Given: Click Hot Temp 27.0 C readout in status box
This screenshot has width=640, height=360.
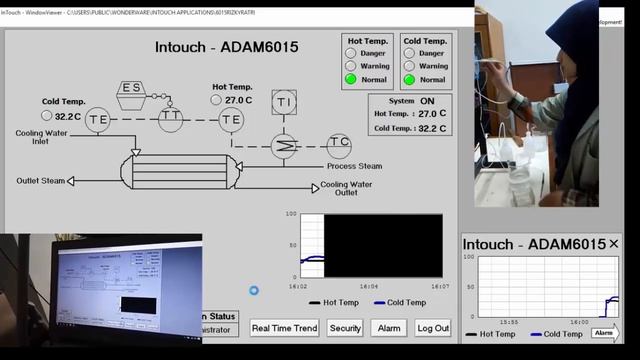Looking at the screenshot, I should (x=410, y=114).
